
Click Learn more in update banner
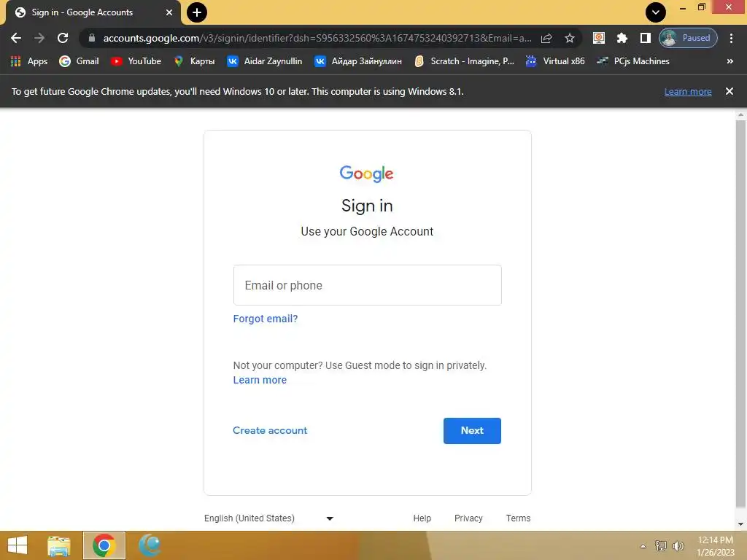point(688,91)
